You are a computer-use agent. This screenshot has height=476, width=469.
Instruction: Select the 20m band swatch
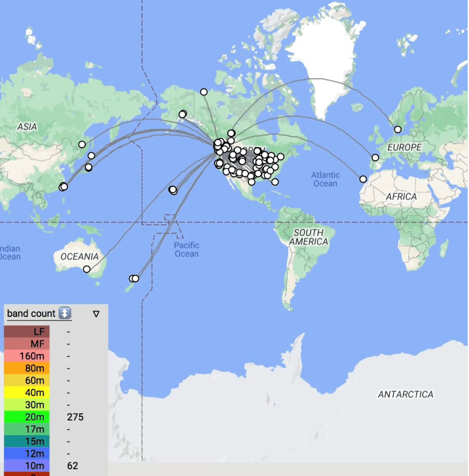point(27,417)
